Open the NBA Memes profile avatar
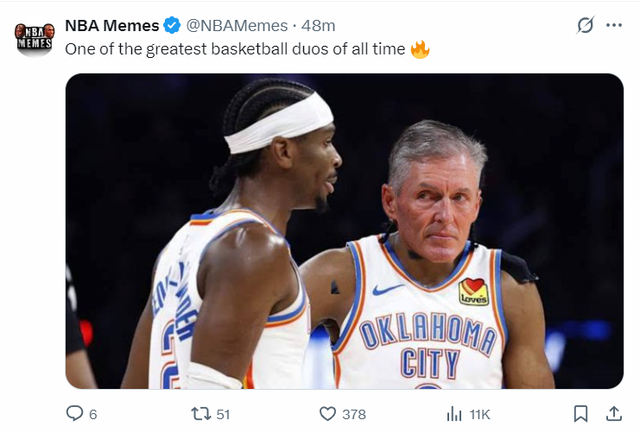The height and width of the screenshot is (433, 640). pyautogui.click(x=34, y=39)
